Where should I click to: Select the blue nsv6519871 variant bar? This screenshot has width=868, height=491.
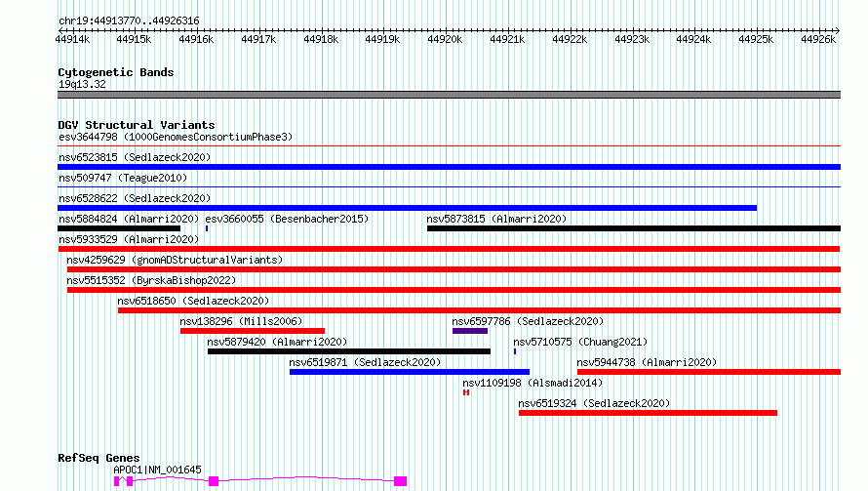pyautogui.click(x=410, y=372)
